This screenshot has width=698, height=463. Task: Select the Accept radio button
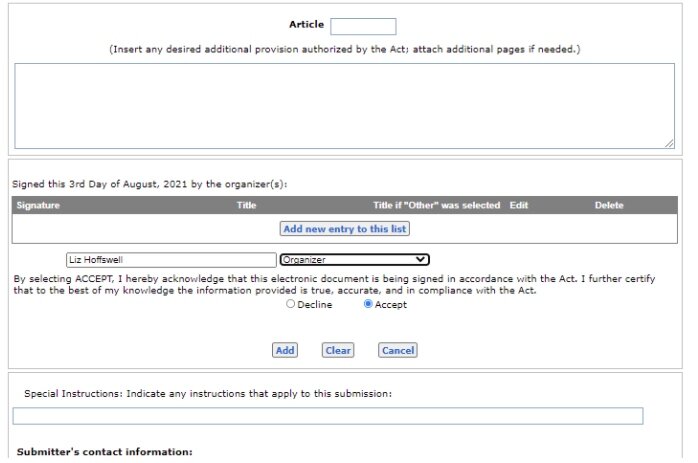[368, 305]
